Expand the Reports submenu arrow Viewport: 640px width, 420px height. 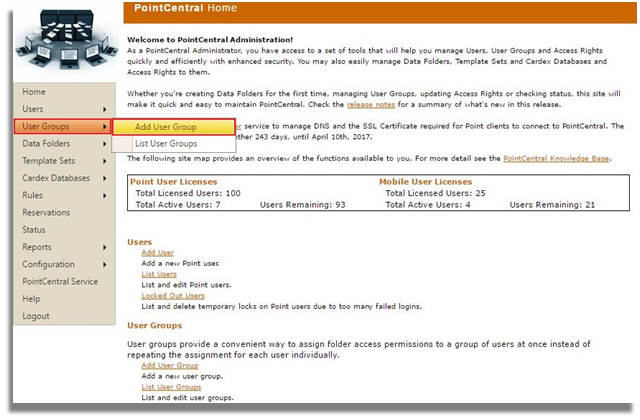tap(104, 247)
